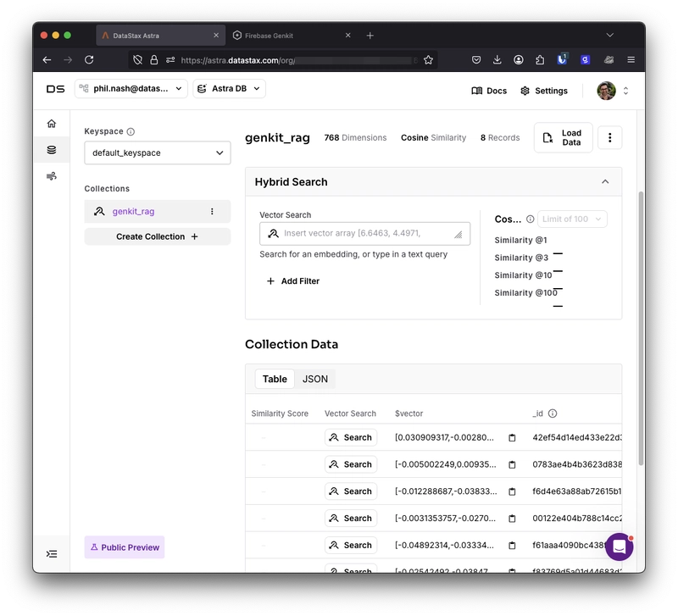This screenshot has height=616, width=678.
Task: Click Create Collection button
Action: pyautogui.click(x=158, y=236)
